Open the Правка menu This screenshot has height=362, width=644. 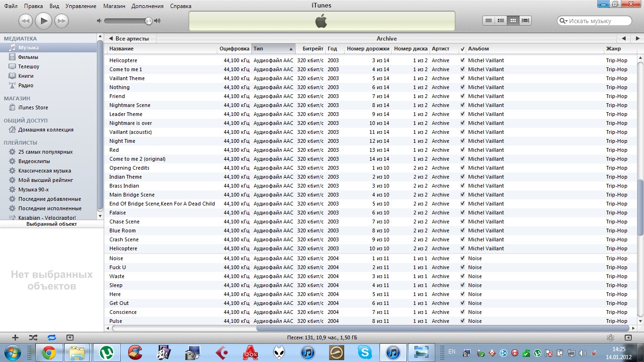coord(33,6)
